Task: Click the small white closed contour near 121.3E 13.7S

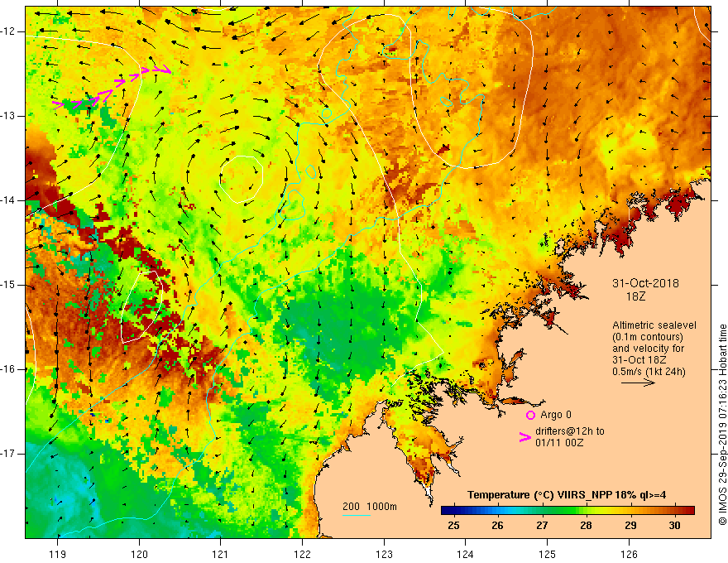Action: 242,180
